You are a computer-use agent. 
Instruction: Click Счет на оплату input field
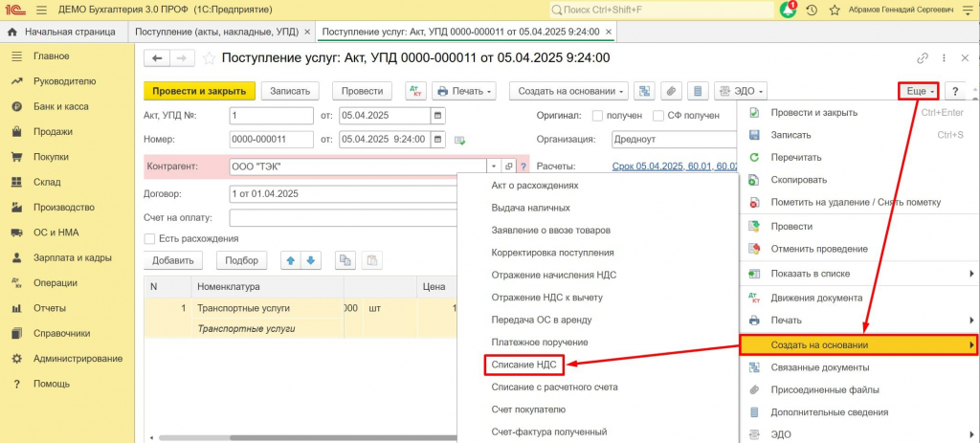pyautogui.click(x=344, y=218)
